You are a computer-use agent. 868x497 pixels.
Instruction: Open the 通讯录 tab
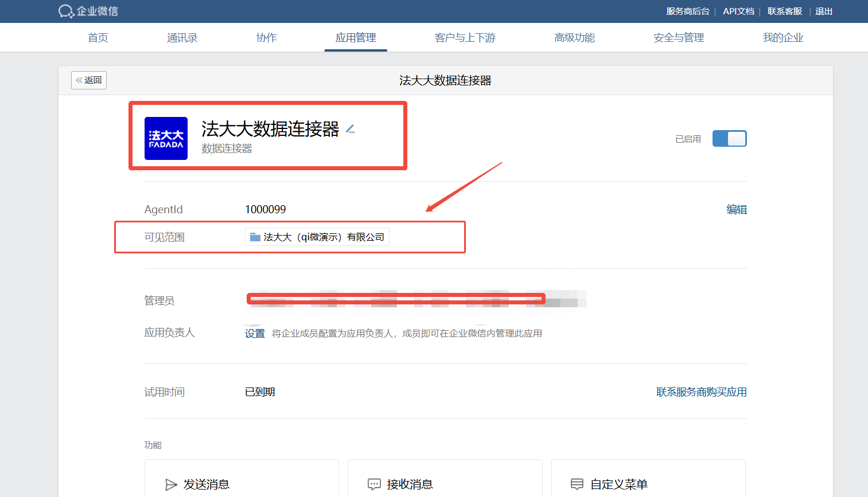point(182,37)
